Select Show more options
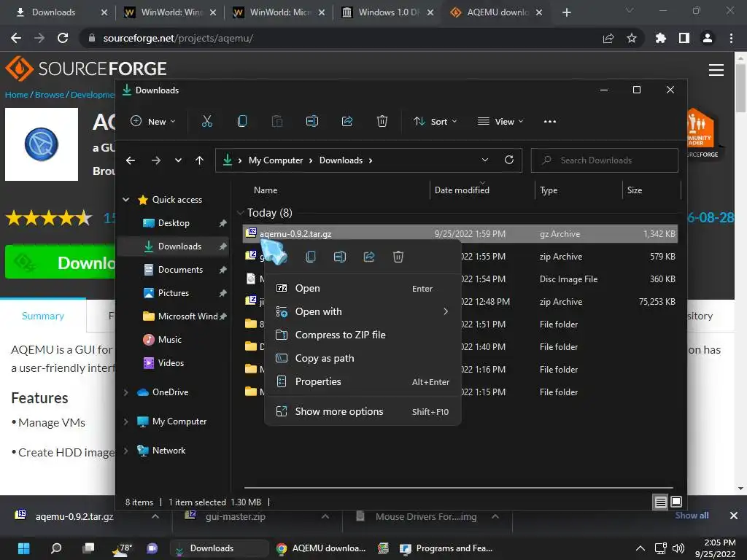The width and height of the screenshot is (747, 560). (363, 411)
